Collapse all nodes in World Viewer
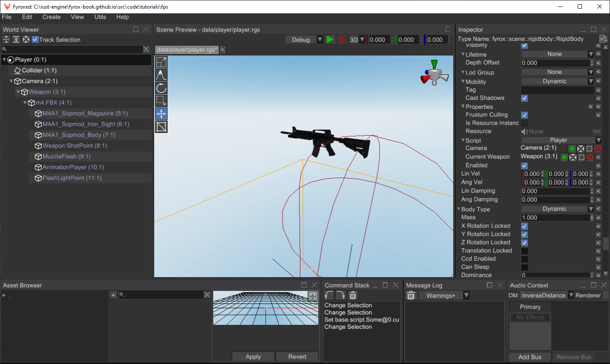 [6, 40]
